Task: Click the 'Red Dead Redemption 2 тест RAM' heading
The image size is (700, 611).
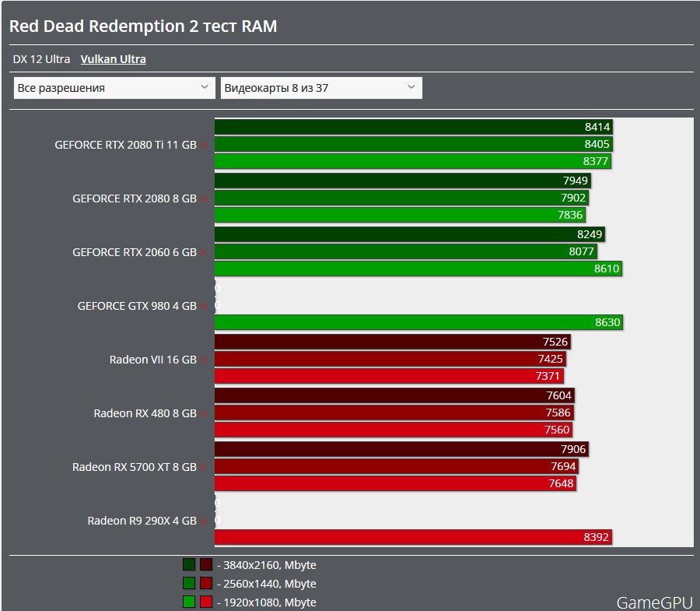Action: 143,26
